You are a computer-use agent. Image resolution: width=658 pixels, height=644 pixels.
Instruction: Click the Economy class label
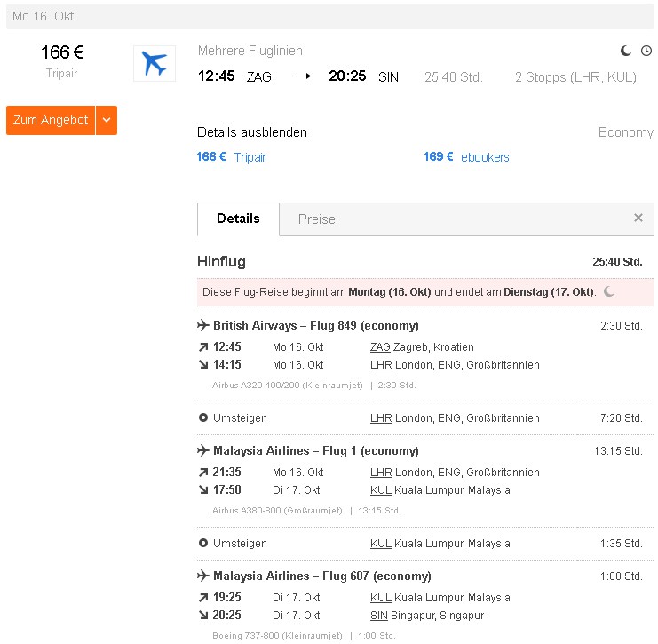click(x=626, y=132)
